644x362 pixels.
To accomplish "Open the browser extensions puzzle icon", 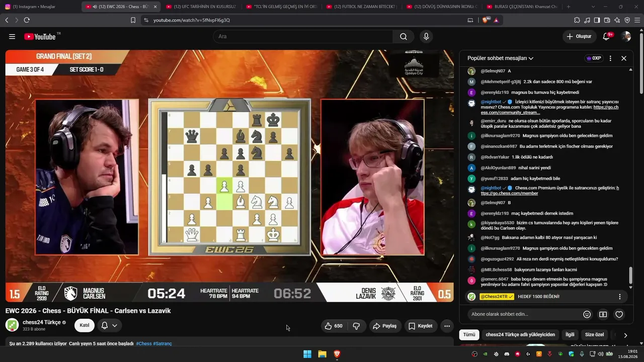I will [x=577, y=20].
